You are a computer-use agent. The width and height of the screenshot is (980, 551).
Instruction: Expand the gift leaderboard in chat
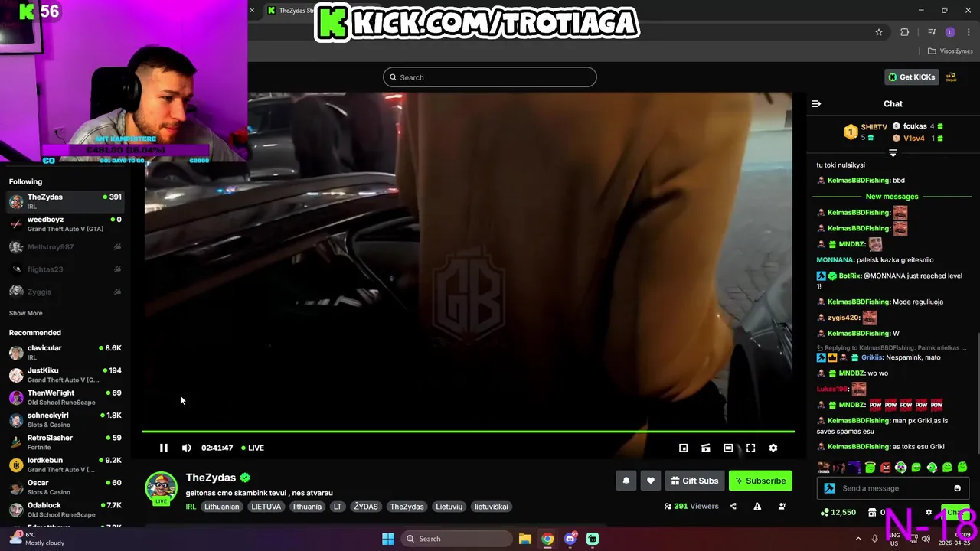[893, 153]
